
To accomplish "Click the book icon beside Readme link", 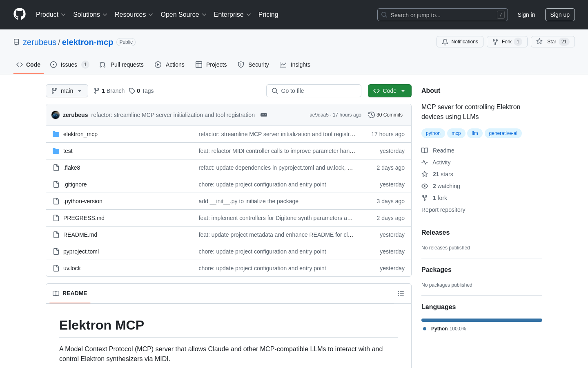I will tap(425, 150).
